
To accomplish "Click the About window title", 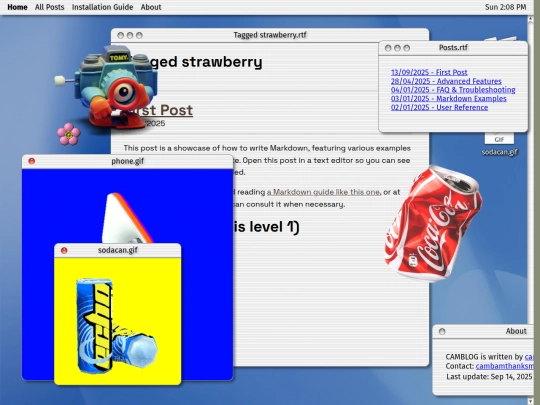I will 516,331.
